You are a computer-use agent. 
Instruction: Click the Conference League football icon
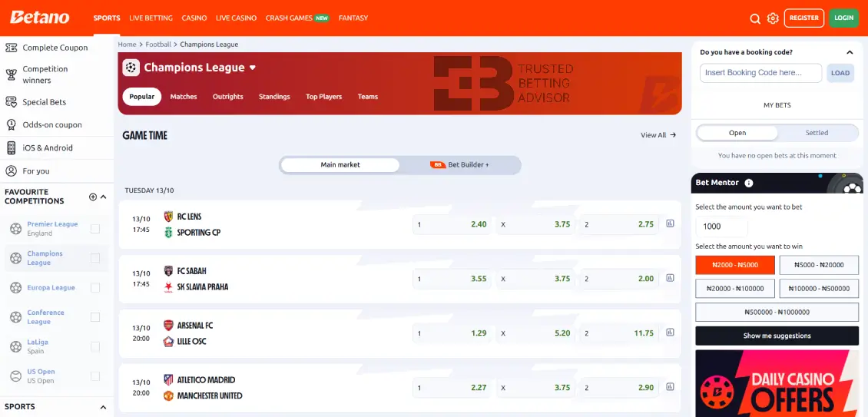16,316
